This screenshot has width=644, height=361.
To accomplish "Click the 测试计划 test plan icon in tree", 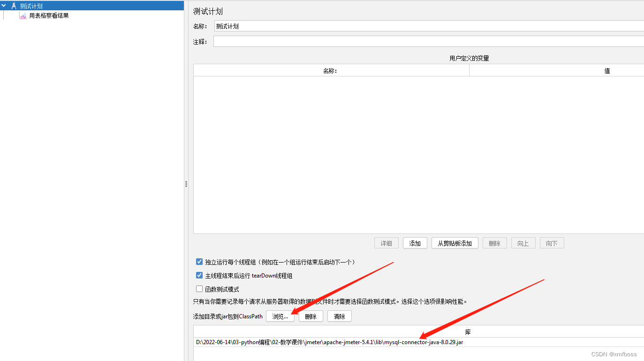I will click(x=14, y=6).
